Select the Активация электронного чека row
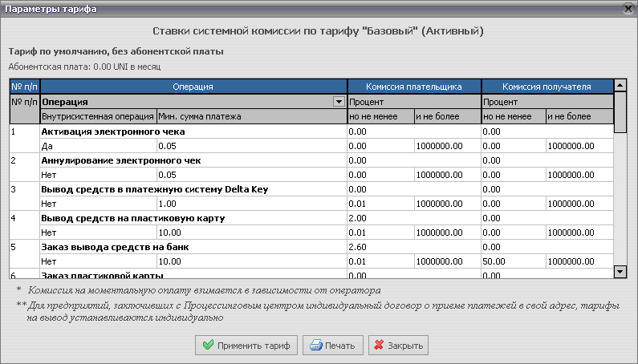Screen dimensions: 638x364 [x=112, y=131]
